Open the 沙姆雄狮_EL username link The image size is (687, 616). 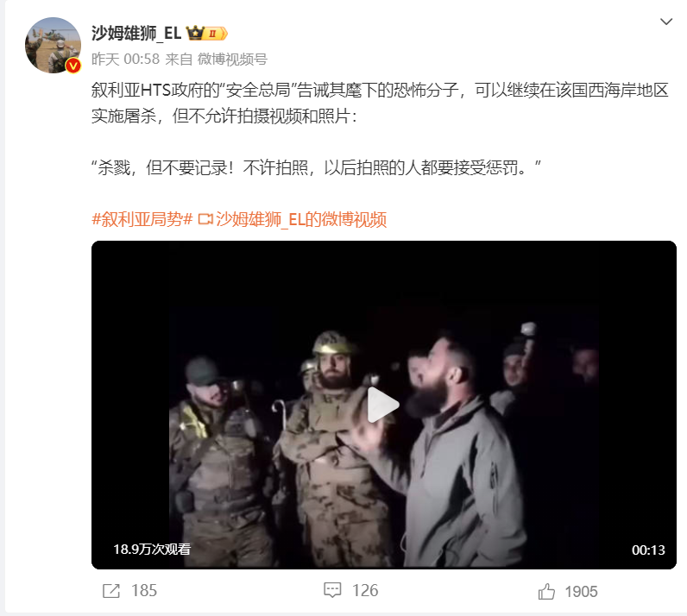pyautogui.click(x=136, y=33)
